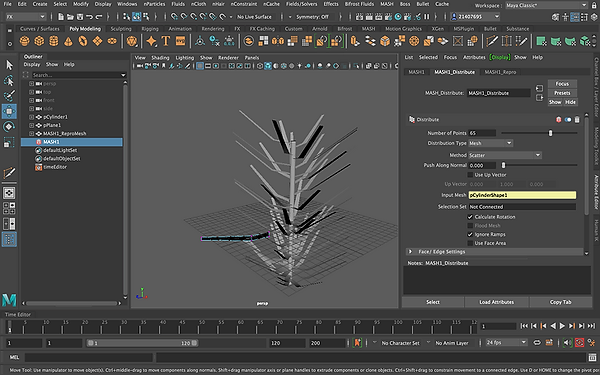Image resolution: width=600 pixels, height=375 pixels.
Task: Activate the Move tool in the toolbox
Action: coord(9,111)
